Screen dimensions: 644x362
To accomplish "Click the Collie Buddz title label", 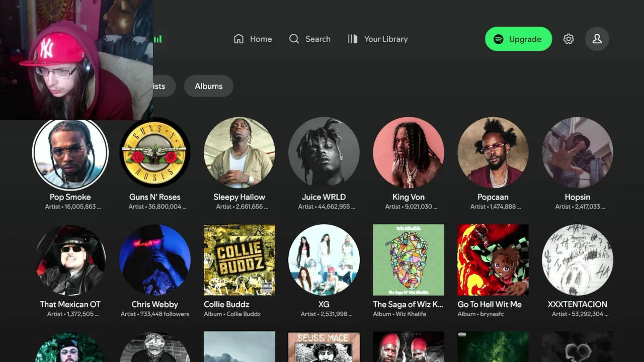I will click(x=226, y=304).
